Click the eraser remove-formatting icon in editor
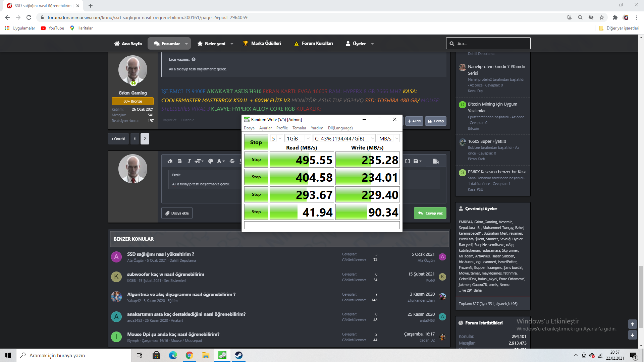 coord(170,161)
